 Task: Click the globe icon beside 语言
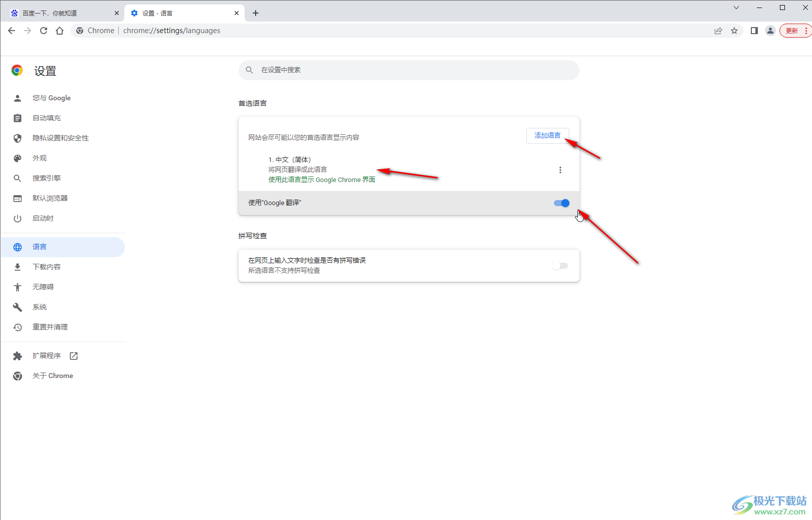pos(18,247)
